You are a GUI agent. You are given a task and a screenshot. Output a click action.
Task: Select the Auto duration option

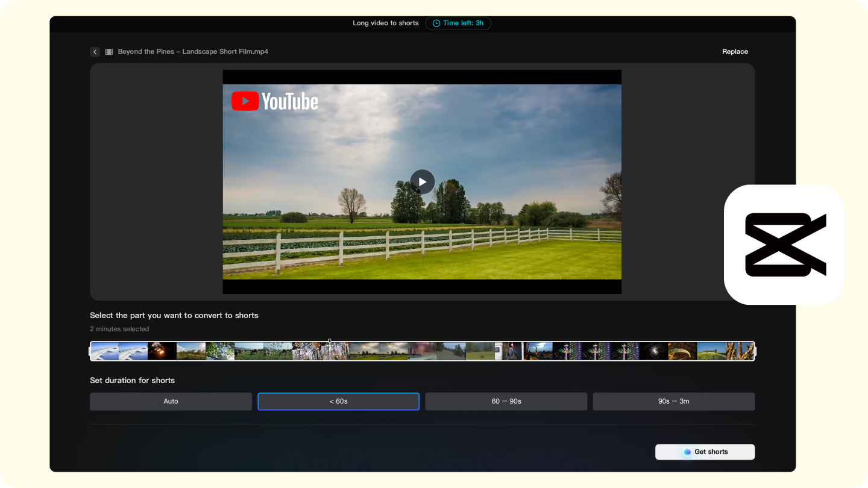coord(171,401)
